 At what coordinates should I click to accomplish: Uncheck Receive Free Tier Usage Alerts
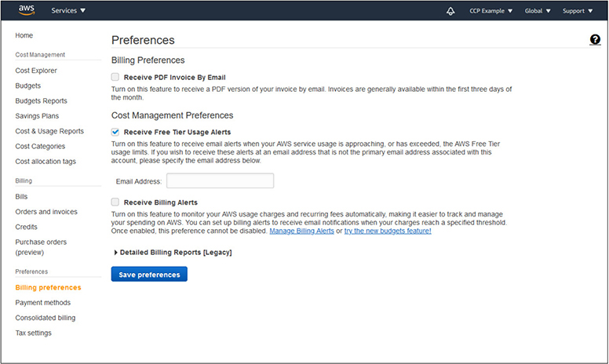pyautogui.click(x=115, y=132)
